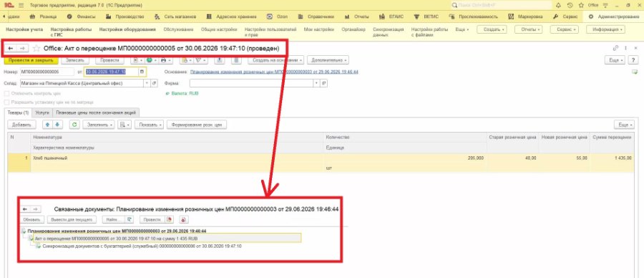Screen dimensions: 644x278
Task: Open the calendar picker for document date
Action: [142, 72]
